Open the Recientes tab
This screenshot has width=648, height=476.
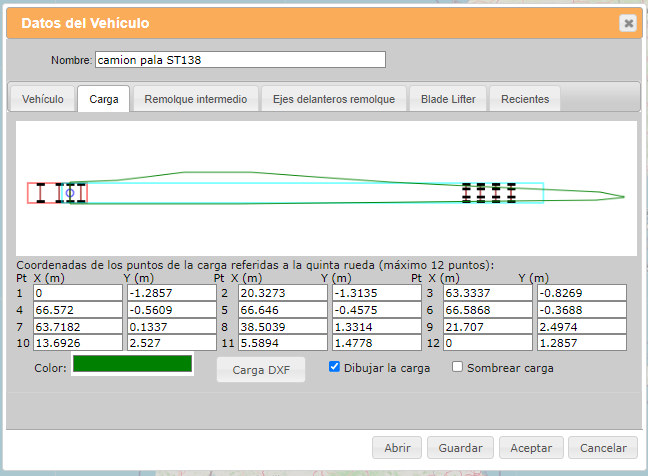click(x=526, y=99)
